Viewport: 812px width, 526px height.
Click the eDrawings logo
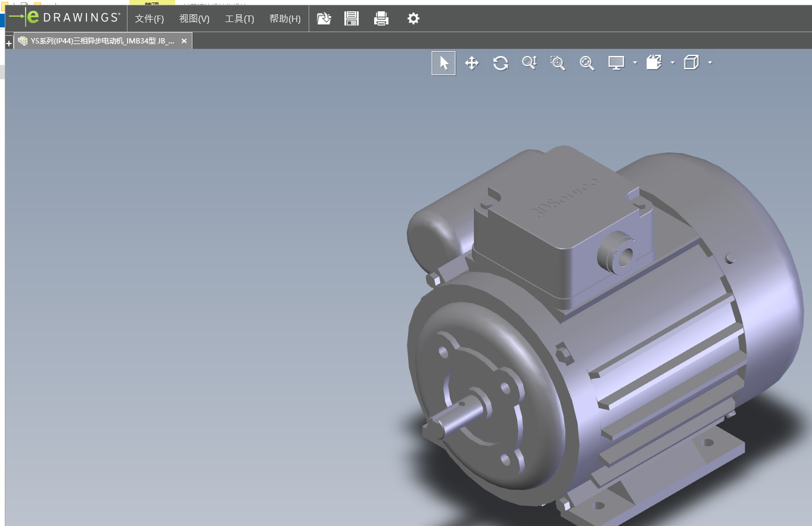pos(64,17)
